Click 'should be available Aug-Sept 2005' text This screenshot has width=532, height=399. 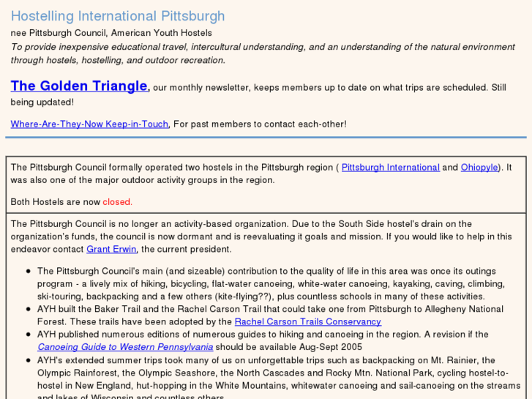point(289,347)
